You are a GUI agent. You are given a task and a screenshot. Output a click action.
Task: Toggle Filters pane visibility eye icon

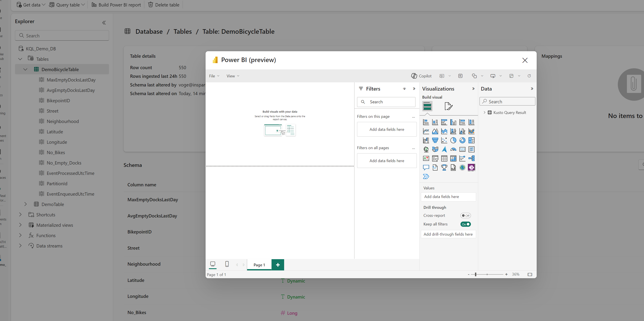click(x=404, y=89)
